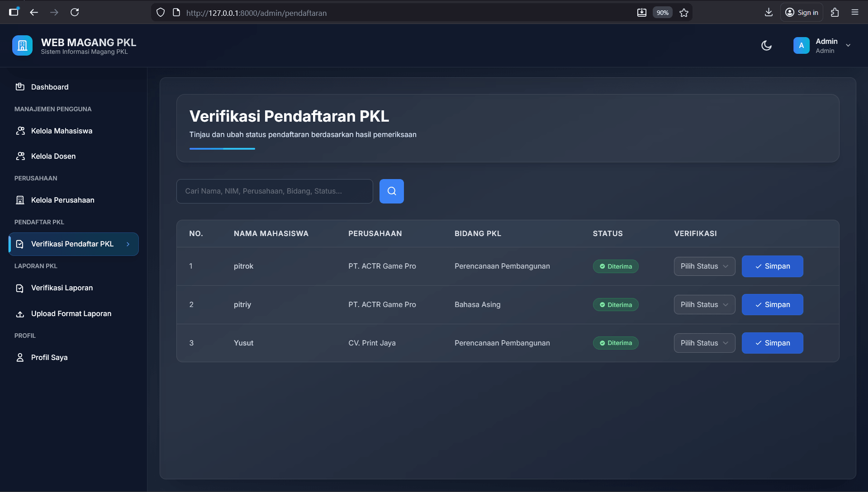This screenshot has height=492, width=868.
Task: Click the Bahasa Asing table cell
Action: click(477, 304)
